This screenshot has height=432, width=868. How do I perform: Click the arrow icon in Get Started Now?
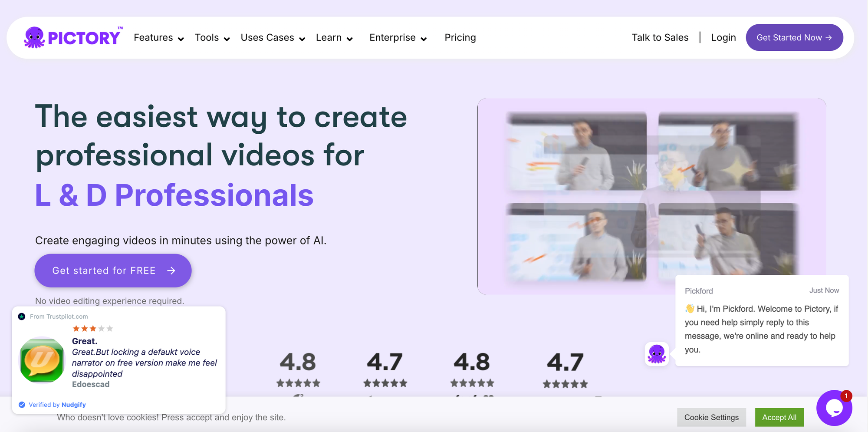[829, 38]
